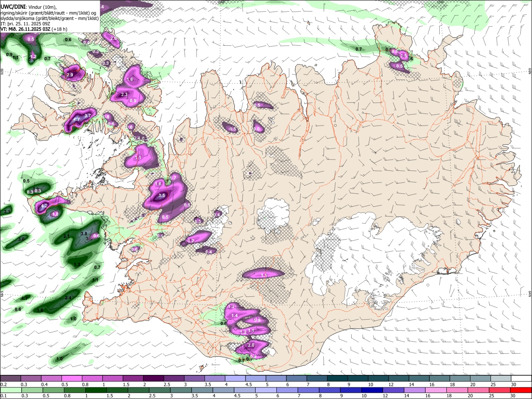
Task: Click the UWC/DINI model title text
Action: pyautogui.click(x=13, y=7)
